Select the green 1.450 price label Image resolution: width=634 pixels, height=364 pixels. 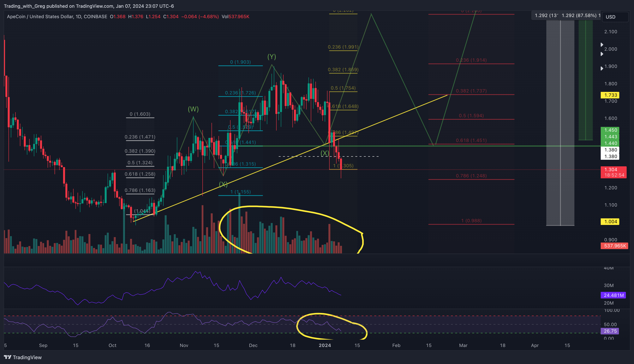(x=610, y=130)
